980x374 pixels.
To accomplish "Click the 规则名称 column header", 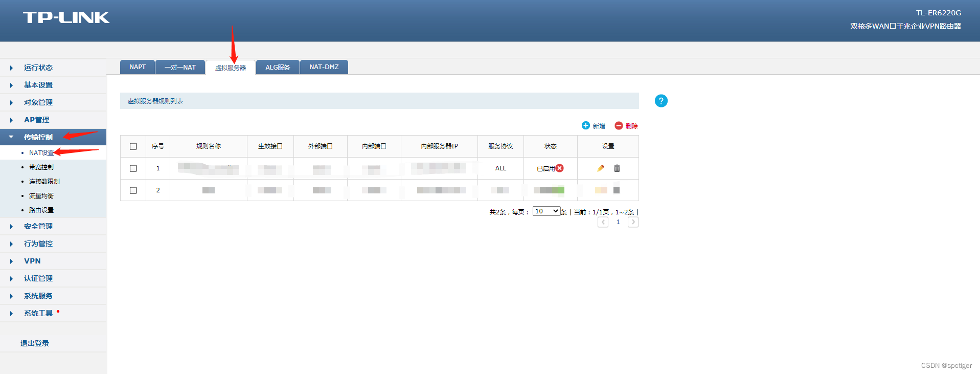I will pyautogui.click(x=209, y=146).
